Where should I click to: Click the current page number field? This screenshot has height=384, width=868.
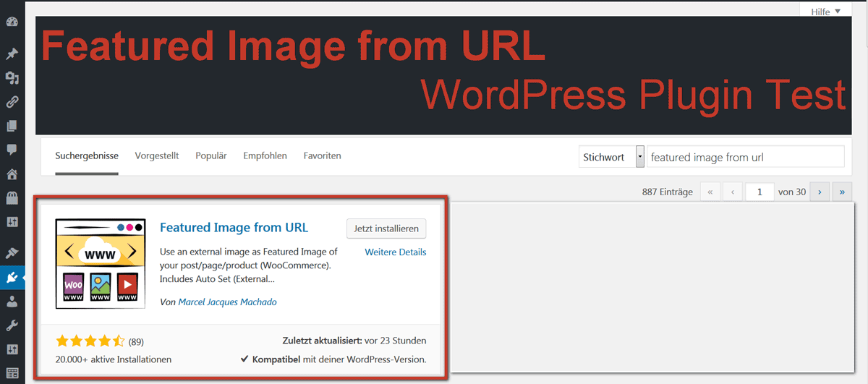click(759, 192)
